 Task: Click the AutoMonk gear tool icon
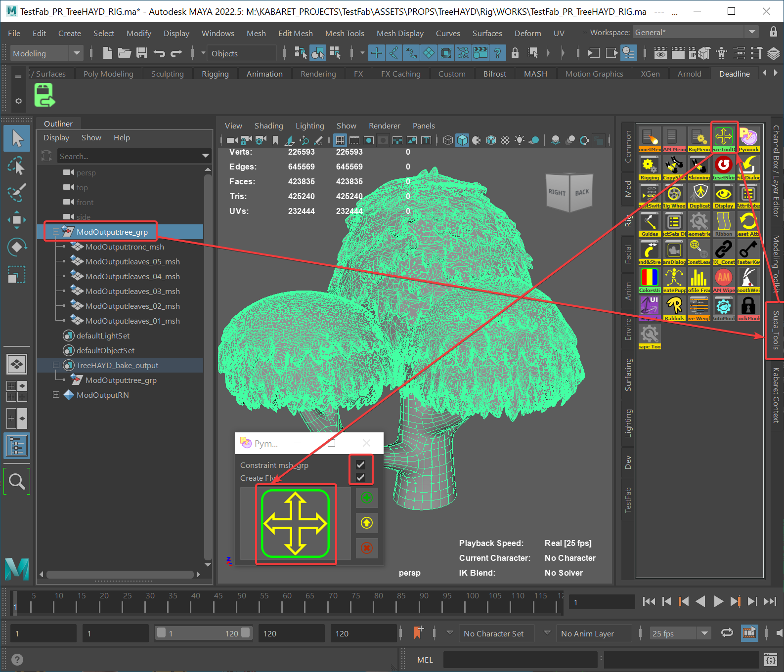(724, 308)
